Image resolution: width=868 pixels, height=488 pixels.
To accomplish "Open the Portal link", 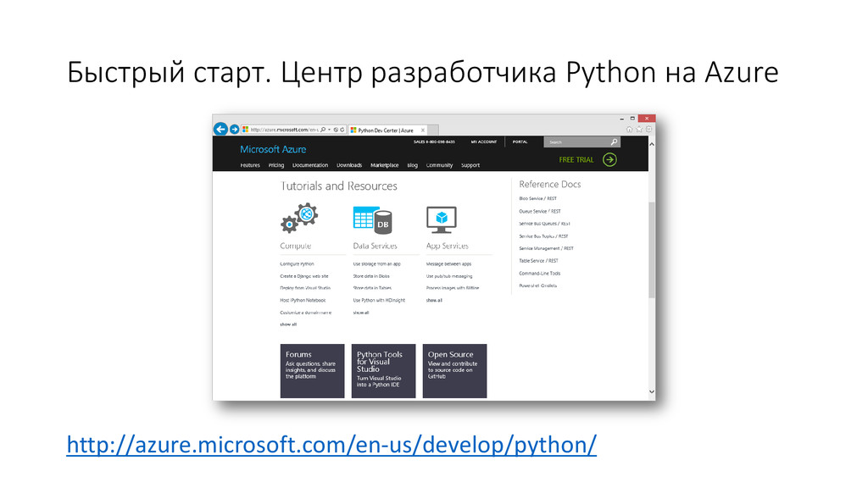I will [x=520, y=142].
